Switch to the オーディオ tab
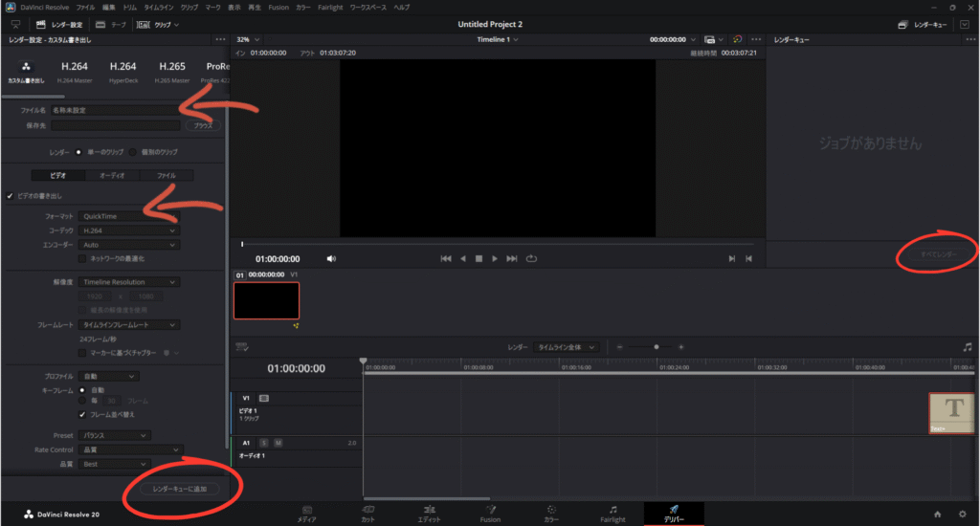 tap(112, 175)
